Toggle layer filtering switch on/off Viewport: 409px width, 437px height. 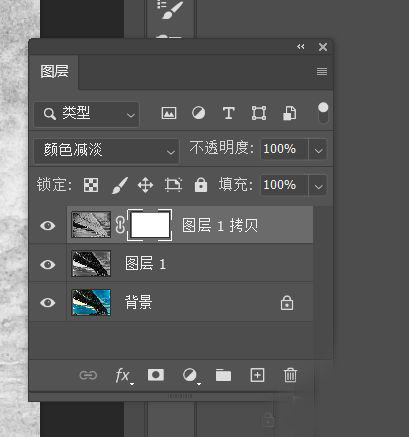(323, 113)
